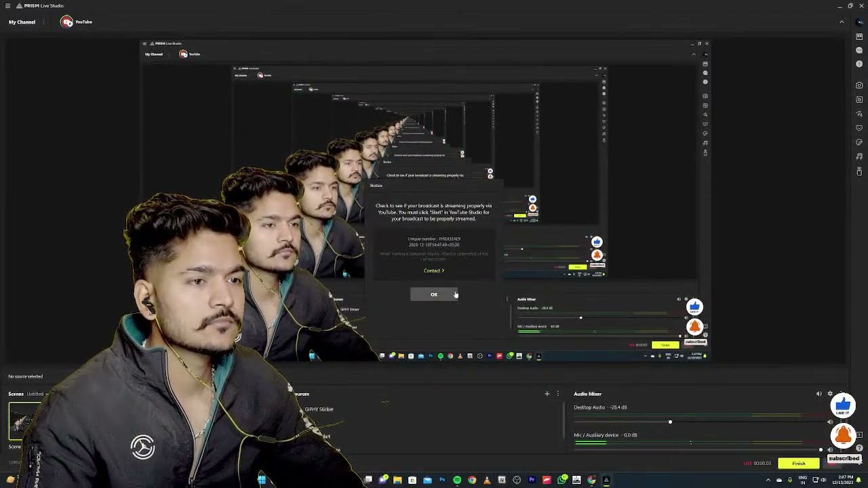Image resolution: width=868 pixels, height=488 pixels.
Task: Open the remote control icon in sidebar
Action: 859,171
